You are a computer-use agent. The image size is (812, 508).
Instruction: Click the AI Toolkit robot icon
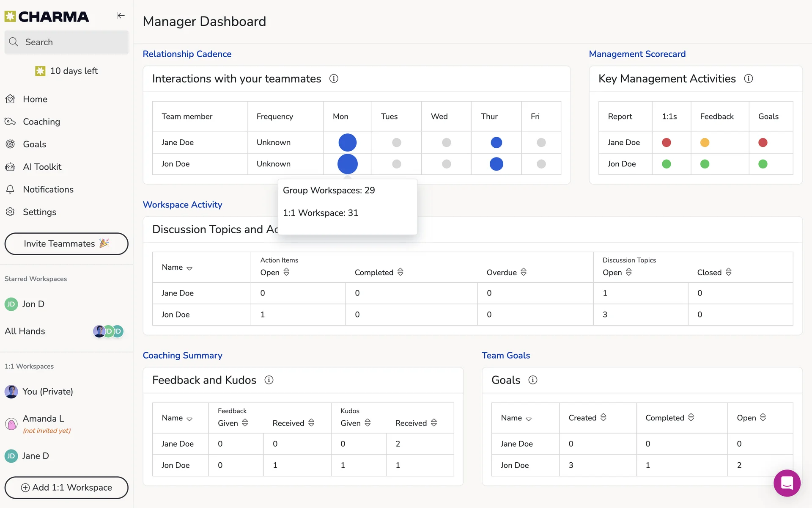[x=10, y=167]
